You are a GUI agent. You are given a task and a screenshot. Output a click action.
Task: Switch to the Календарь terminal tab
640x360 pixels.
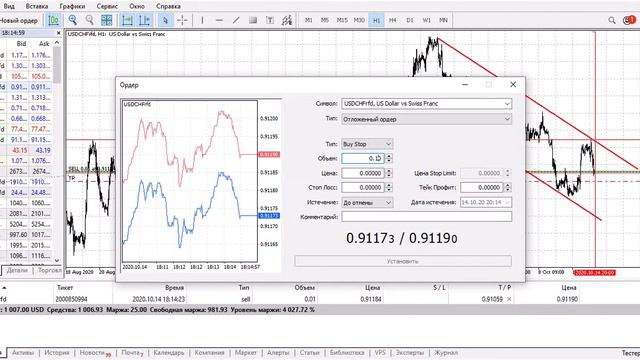[169, 353]
